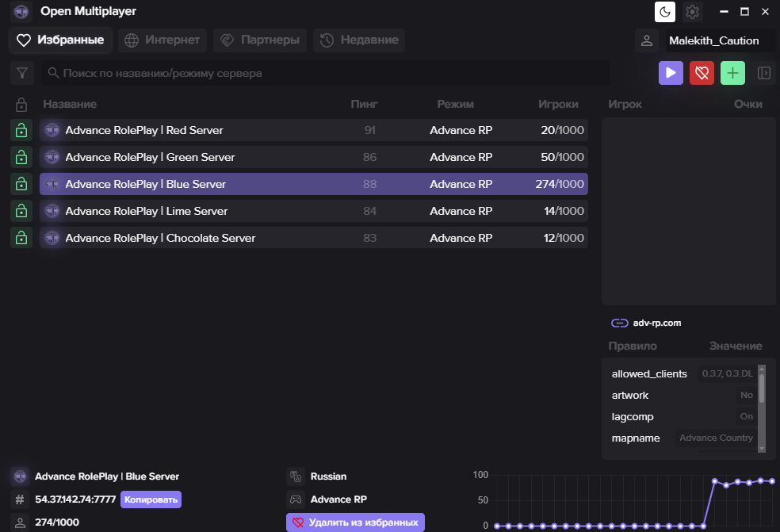Click ping value 83

click(x=369, y=238)
